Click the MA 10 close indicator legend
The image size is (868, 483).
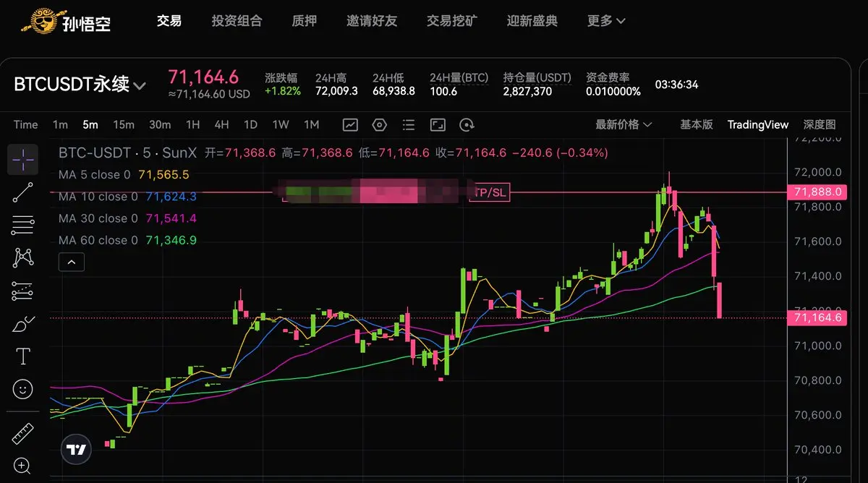[x=127, y=197]
